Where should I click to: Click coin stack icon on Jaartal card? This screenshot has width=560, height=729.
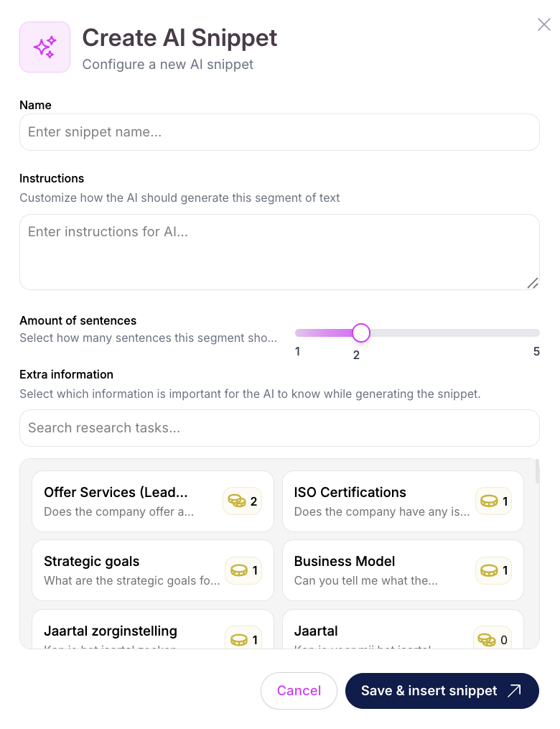[x=487, y=640]
